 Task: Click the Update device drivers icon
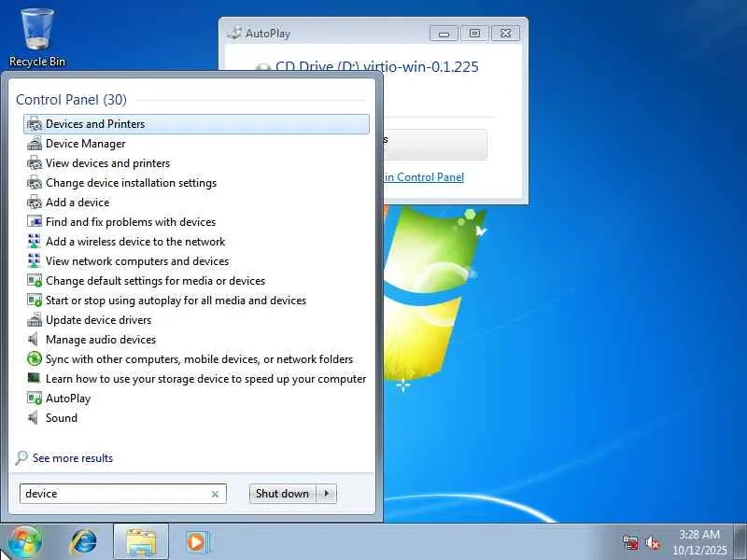[35, 320]
